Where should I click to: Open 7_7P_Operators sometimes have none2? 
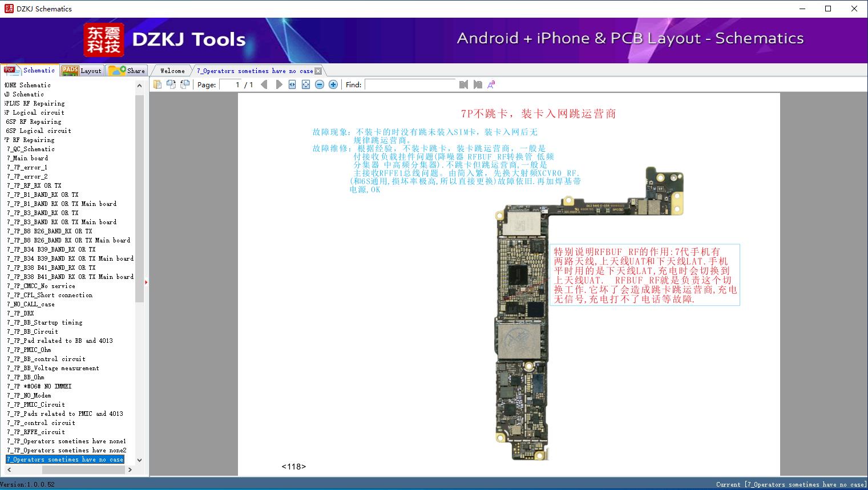coord(67,450)
